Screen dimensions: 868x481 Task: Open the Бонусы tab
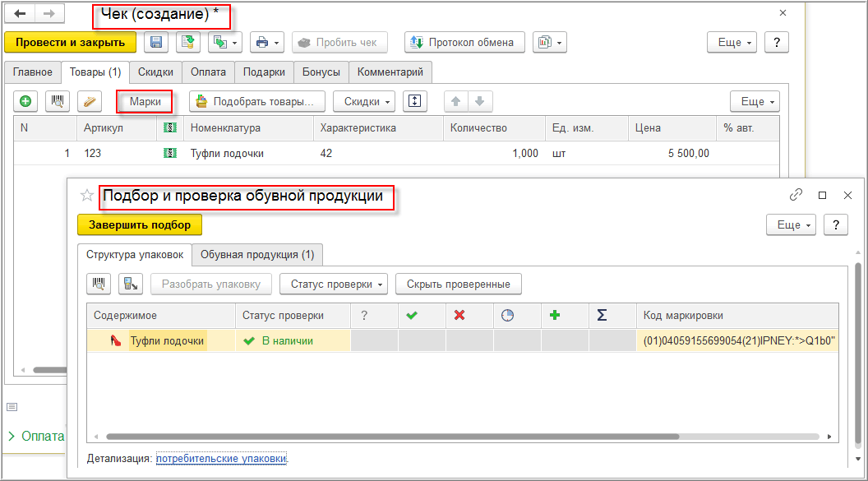coord(321,72)
